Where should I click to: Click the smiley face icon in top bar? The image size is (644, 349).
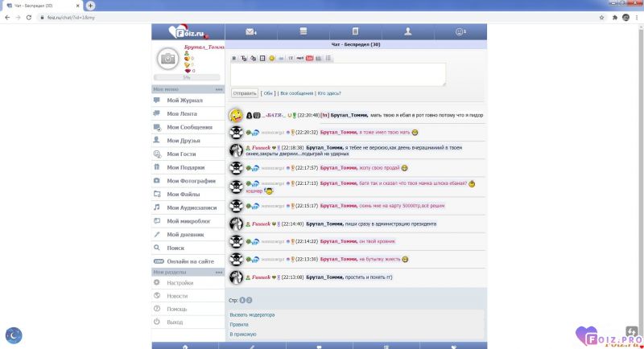(x=460, y=32)
